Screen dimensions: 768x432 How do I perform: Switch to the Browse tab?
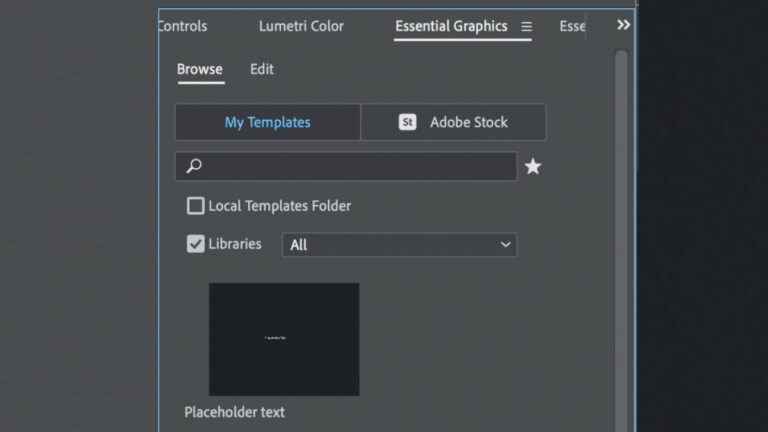[200, 69]
